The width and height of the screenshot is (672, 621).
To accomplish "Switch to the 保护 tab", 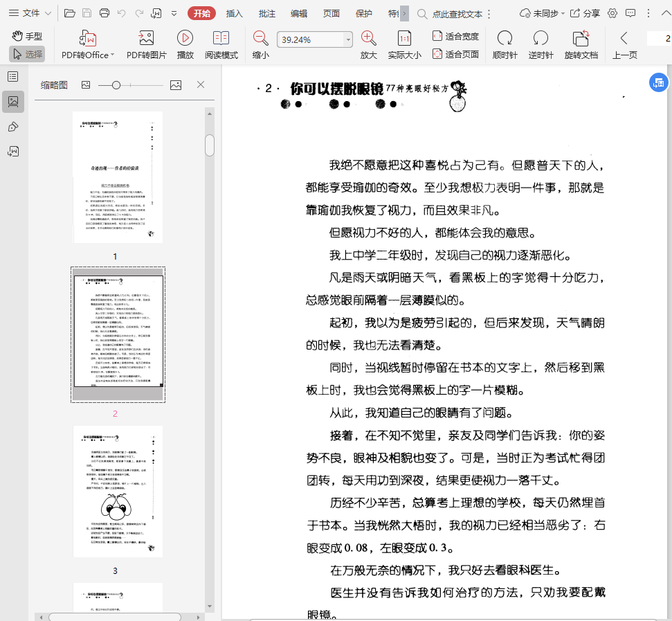I will 364,13.
